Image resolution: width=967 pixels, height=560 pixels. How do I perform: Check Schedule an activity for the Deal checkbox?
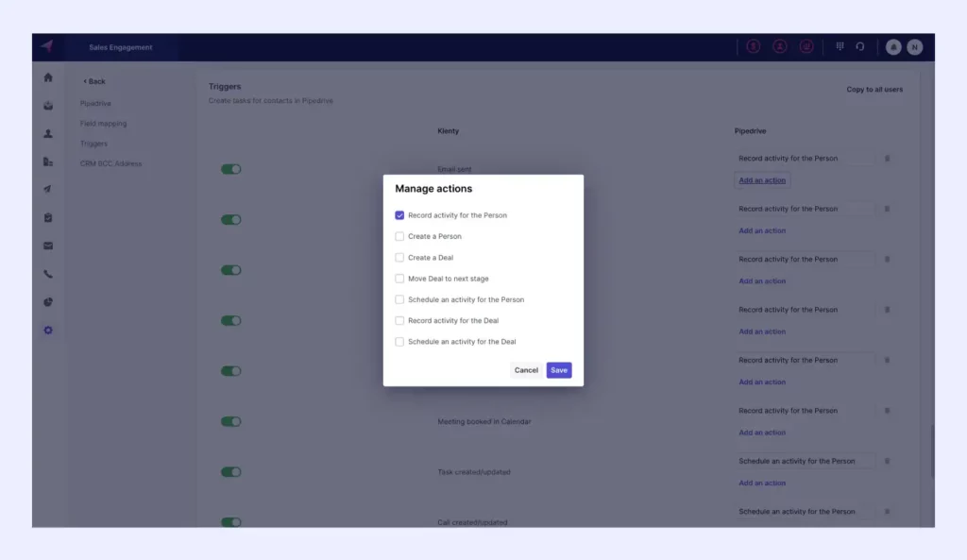[x=399, y=342]
